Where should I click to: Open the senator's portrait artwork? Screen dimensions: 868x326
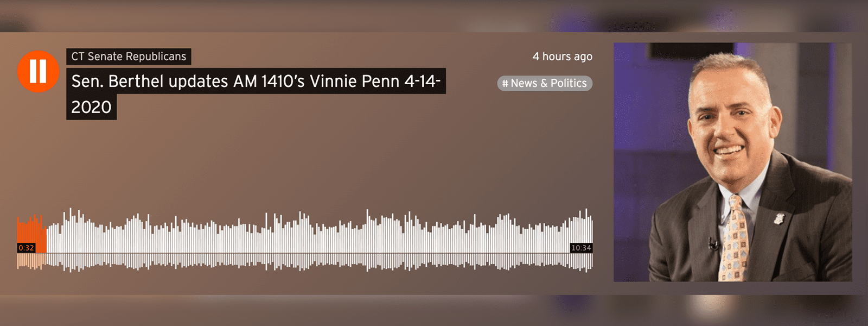732,162
